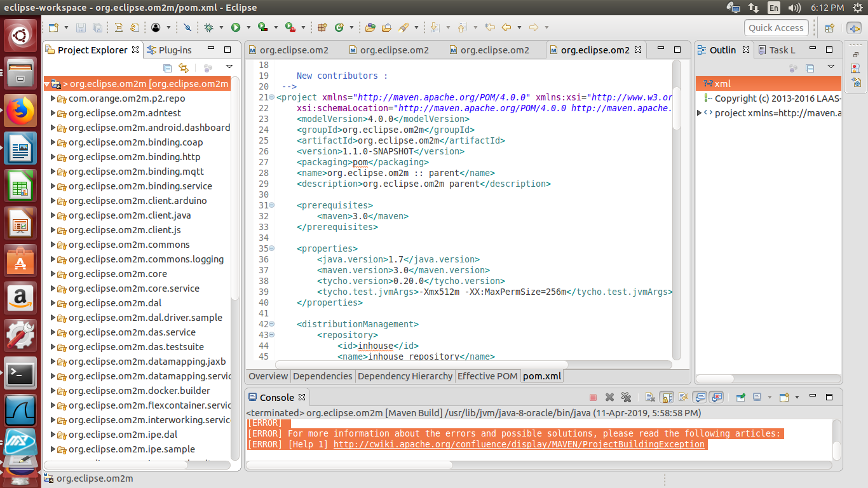The width and height of the screenshot is (868, 488).
Task: Switch to the Overview tab of POM editor
Action: [x=268, y=376]
